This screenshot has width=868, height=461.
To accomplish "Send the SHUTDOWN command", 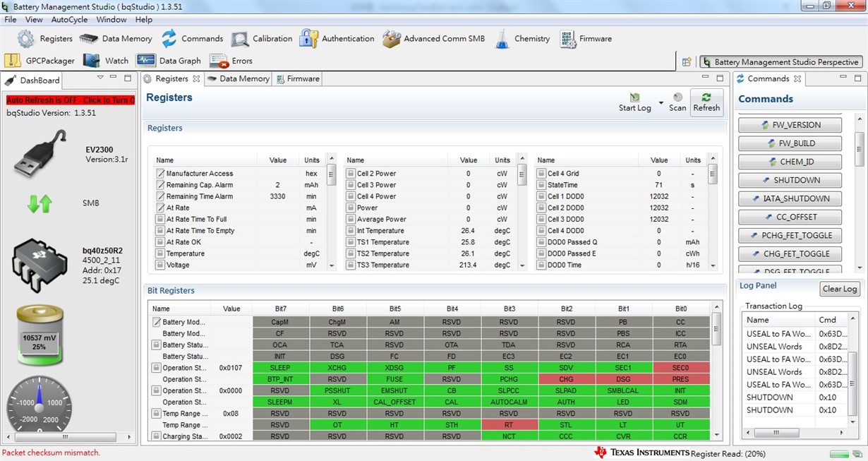I will 790,180.
